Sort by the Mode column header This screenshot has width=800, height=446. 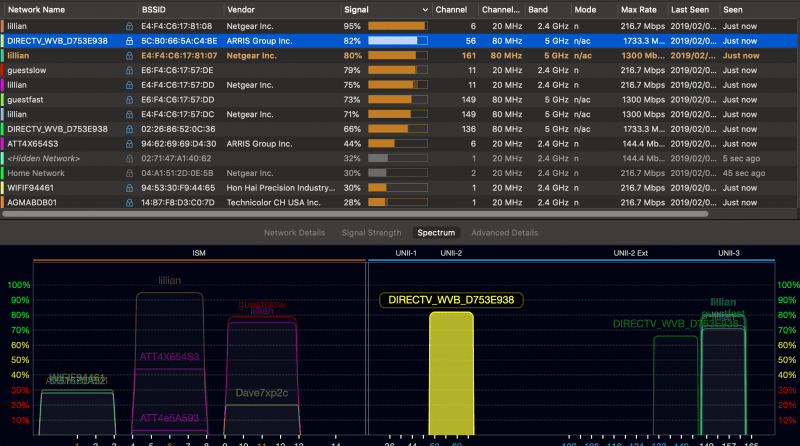(x=585, y=10)
